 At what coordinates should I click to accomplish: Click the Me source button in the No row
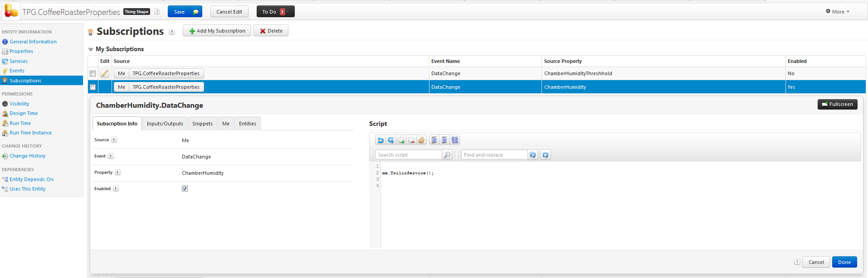122,73
